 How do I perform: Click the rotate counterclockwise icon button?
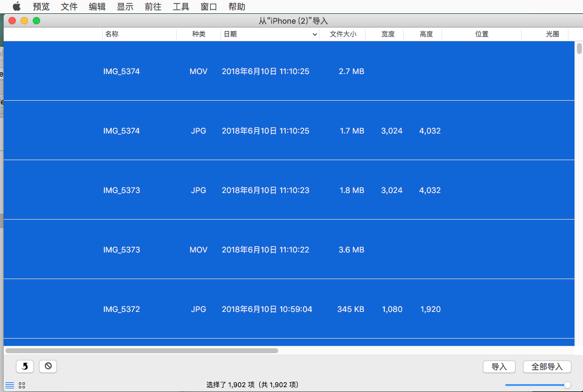25,367
